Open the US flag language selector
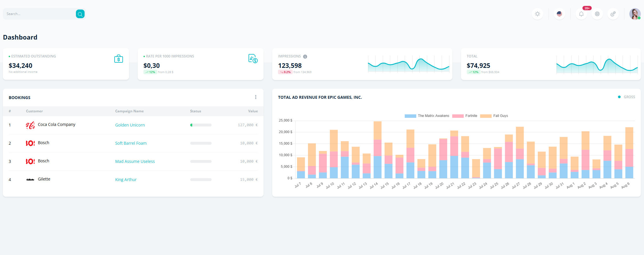Screen dimensions: 644x255 (559, 14)
